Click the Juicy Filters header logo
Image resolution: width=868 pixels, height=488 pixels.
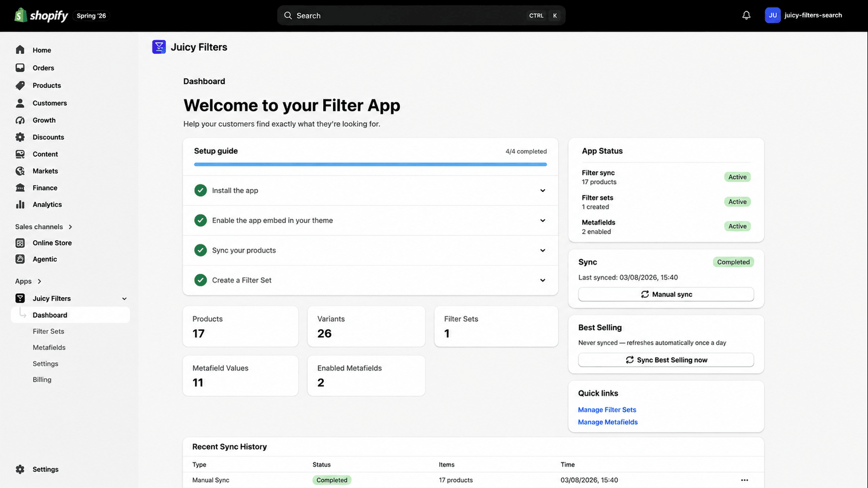(x=159, y=47)
